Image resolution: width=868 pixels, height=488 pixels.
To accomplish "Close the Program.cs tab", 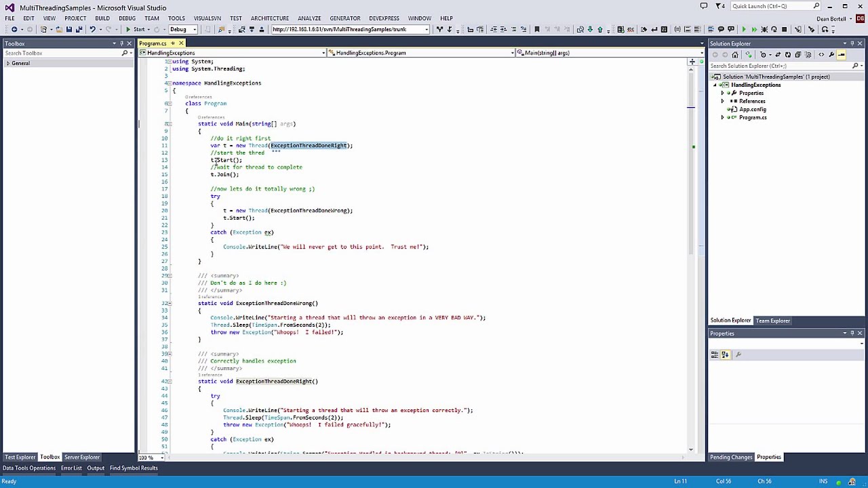I will (x=181, y=43).
